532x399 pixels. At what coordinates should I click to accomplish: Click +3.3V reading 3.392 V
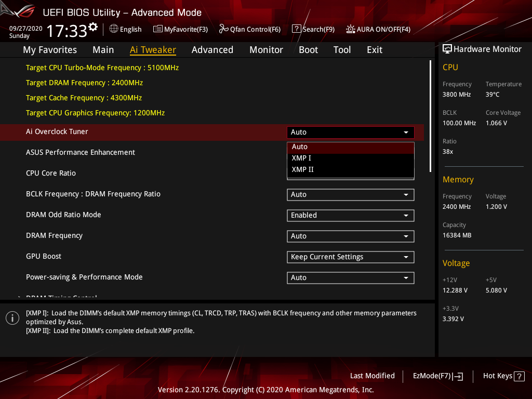pos(453,319)
